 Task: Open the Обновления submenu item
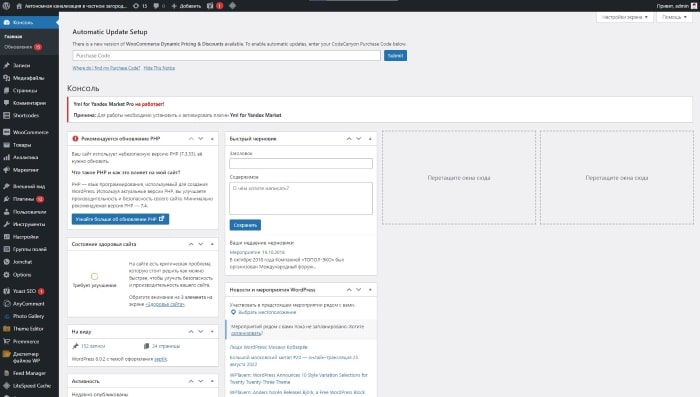[x=22, y=47]
